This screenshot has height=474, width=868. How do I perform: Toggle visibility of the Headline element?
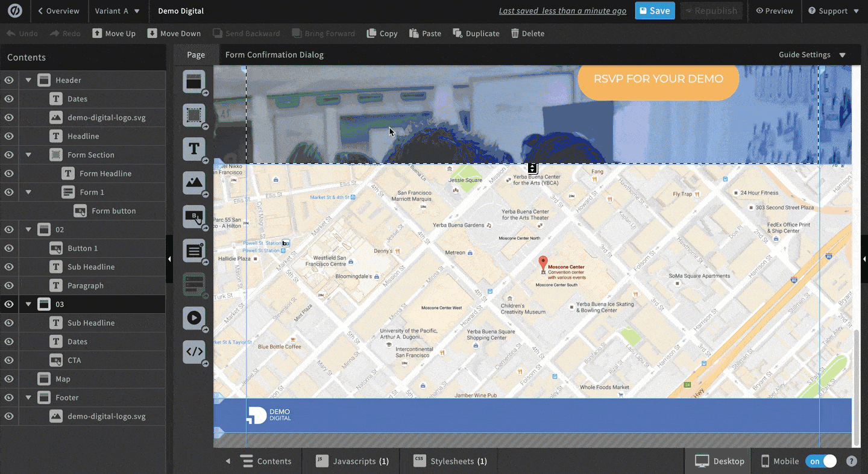point(9,136)
